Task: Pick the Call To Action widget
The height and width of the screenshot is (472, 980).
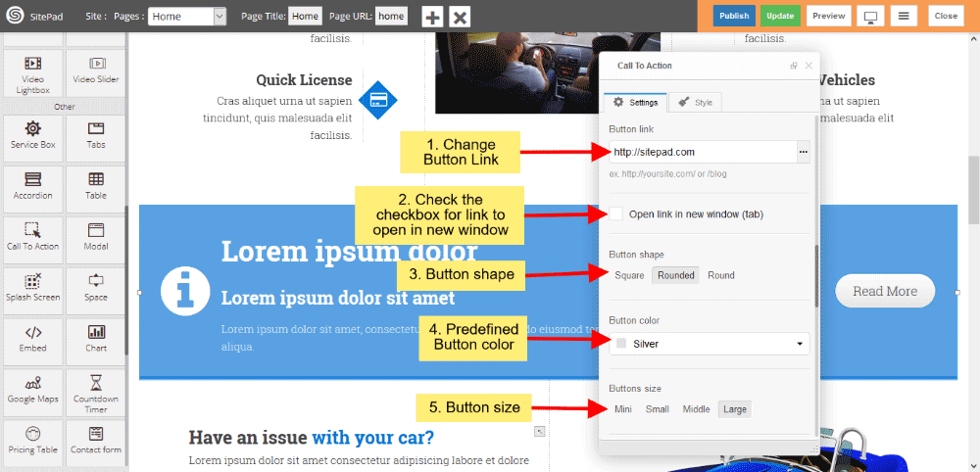Action: (33, 239)
